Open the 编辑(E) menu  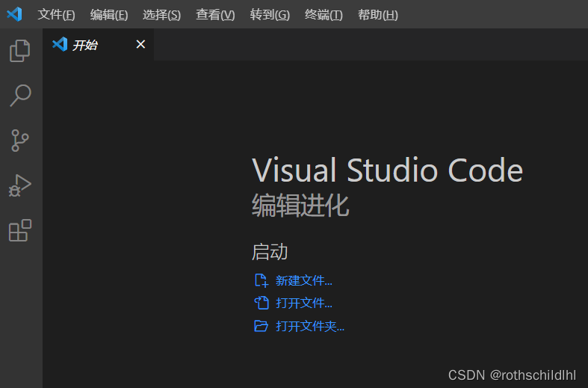pos(109,15)
